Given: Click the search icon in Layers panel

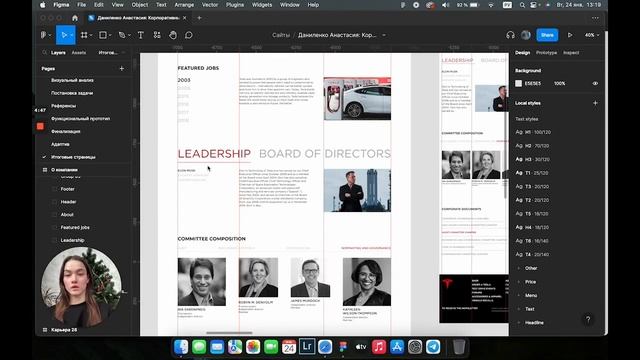Looking at the screenshot, I should point(45,53).
